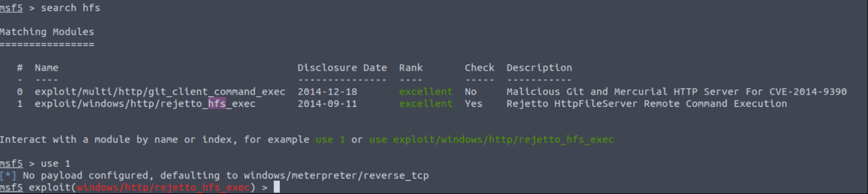Screen dimensions: 868x194
Task: Click the 'Check' column header
Action: [x=479, y=68]
